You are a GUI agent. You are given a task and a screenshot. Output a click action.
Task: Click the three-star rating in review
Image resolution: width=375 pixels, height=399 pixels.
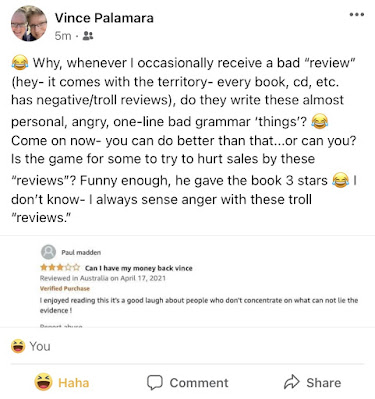pyautogui.click(x=60, y=267)
